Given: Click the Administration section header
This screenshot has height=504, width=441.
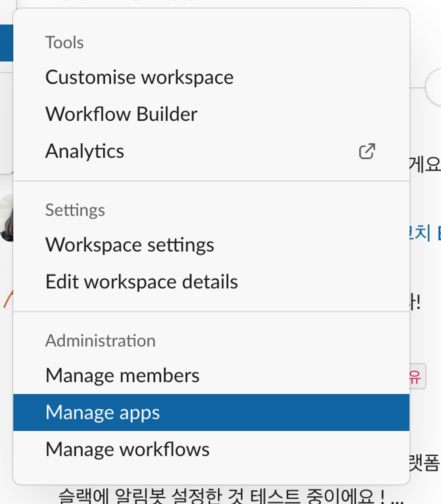Looking at the screenshot, I should [100, 341].
